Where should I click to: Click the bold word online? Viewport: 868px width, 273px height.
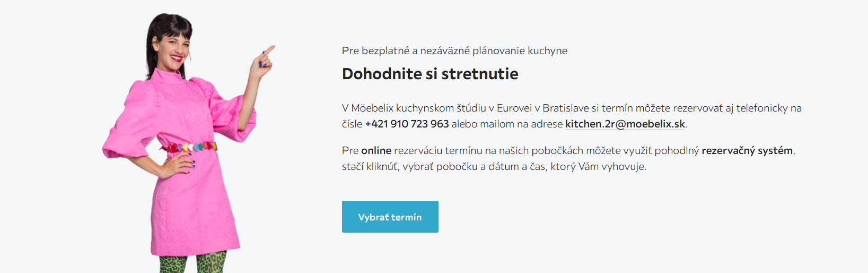click(376, 151)
